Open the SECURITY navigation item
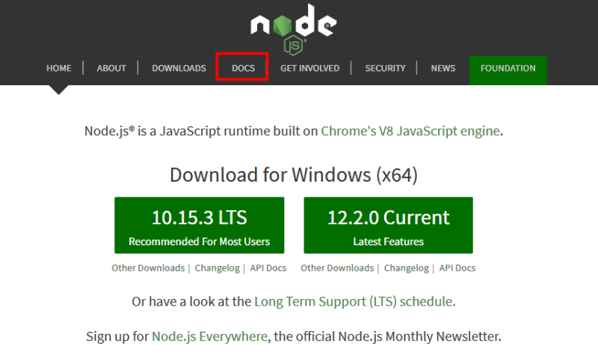598x364 pixels. (385, 68)
